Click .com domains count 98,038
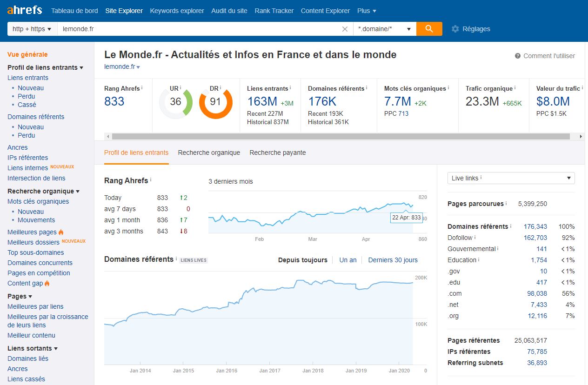Image resolution: width=588 pixels, height=385 pixels. [537, 293]
